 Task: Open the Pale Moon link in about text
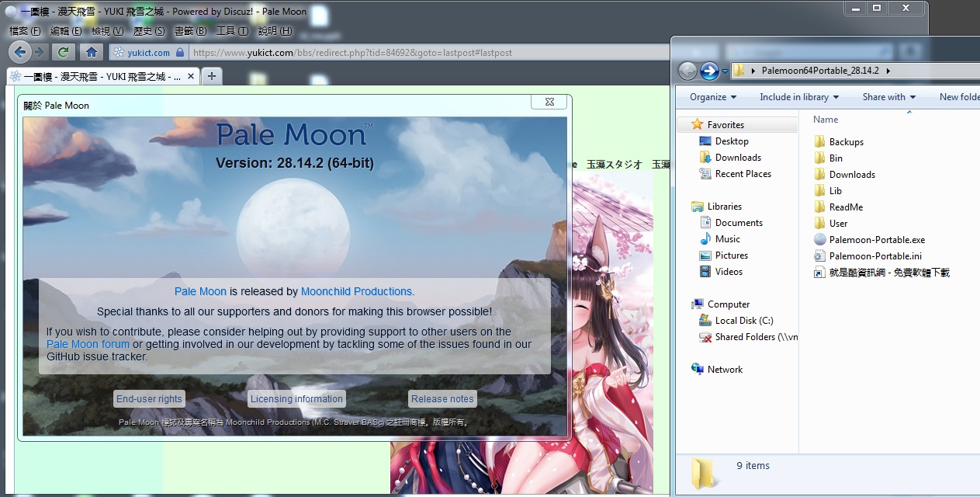pos(200,291)
